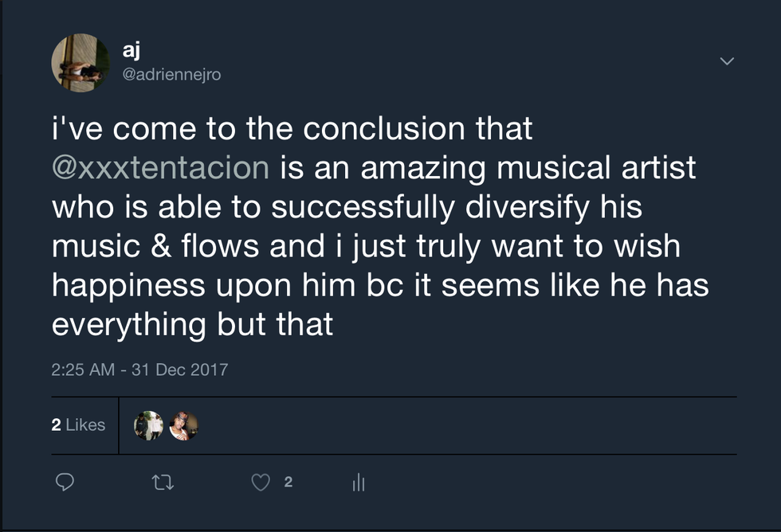Click the display name "aj"

click(x=131, y=51)
